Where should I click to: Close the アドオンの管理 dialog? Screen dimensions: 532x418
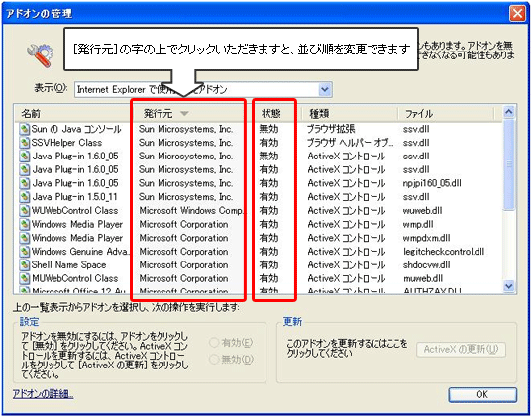pos(517,13)
